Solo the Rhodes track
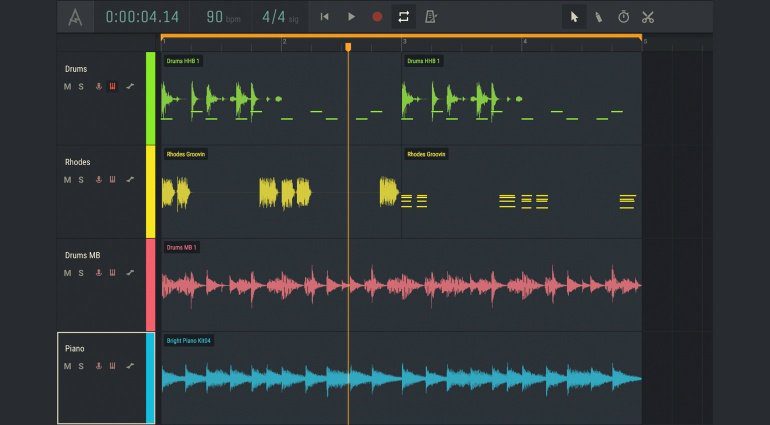Viewport: 770px width, 425px height. pos(81,180)
